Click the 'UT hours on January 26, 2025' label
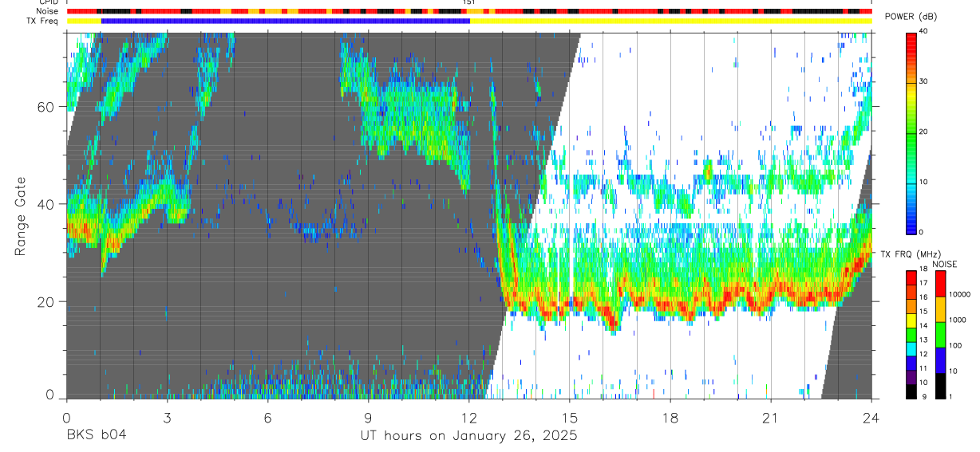This screenshot has height=452, width=980. click(468, 435)
